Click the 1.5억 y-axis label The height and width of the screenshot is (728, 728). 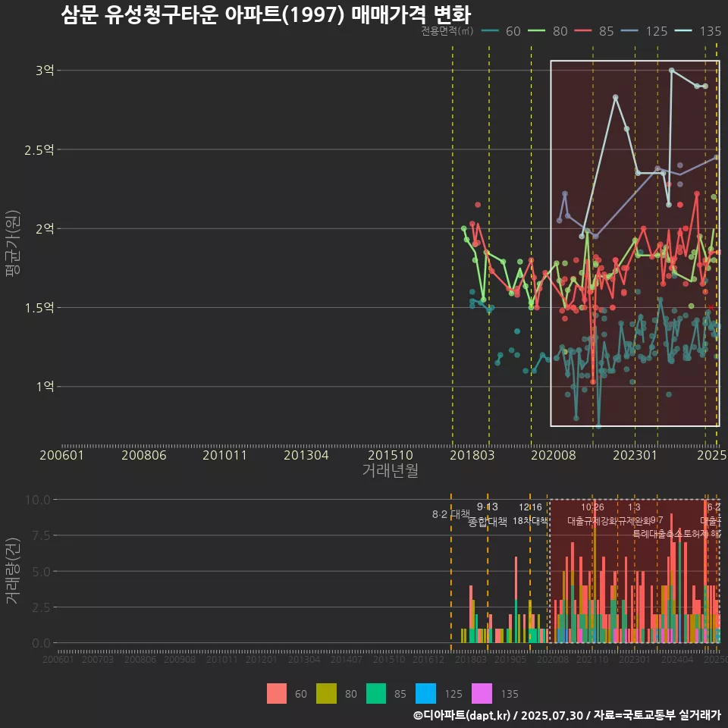(39, 307)
